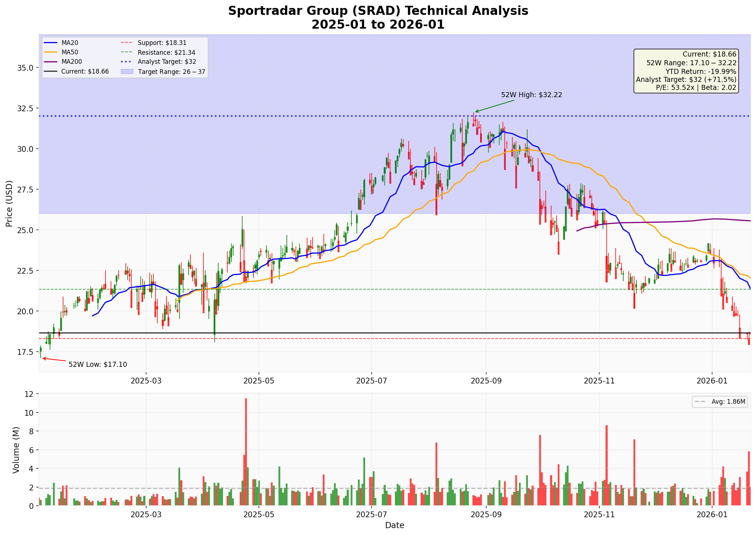Image resolution: width=756 pixels, height=535 pixels.
Task: Click the P/E and Beta info line
Action: (696, 87)
